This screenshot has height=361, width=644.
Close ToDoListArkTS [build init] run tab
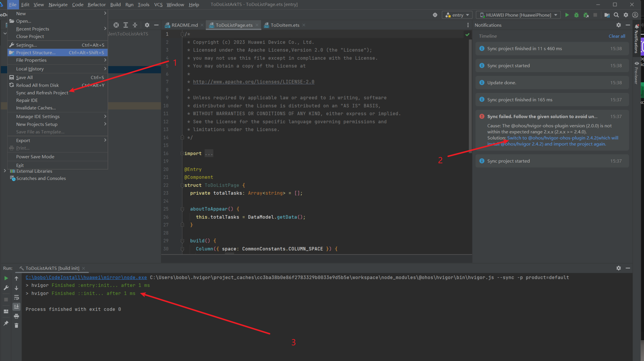(x=84, y=268)
